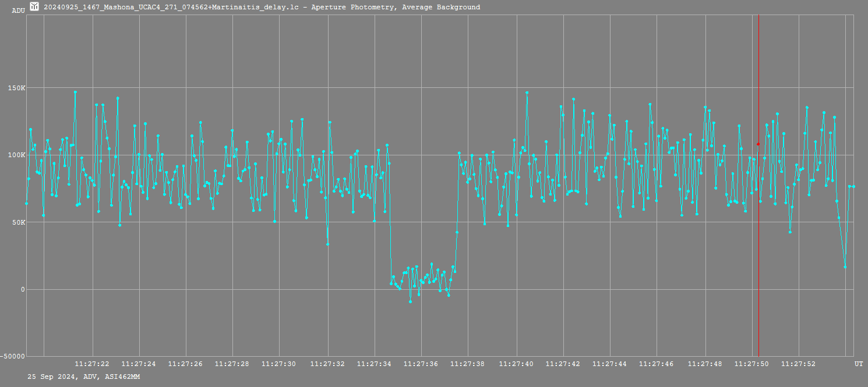The height and width of the screenshot is (387, 868).
Task: Select the red measurement point on the marker
Action: pyautogui.click(x=758, y=144)
